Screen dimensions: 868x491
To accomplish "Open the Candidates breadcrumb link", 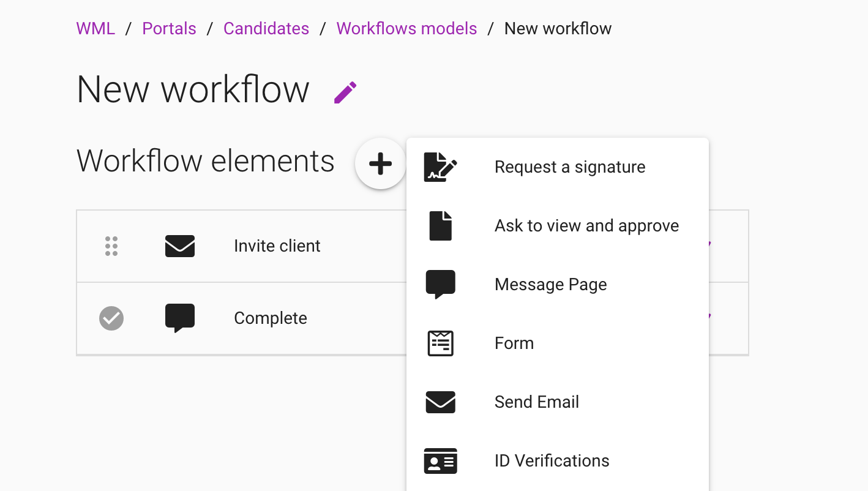I will (266, 28).
